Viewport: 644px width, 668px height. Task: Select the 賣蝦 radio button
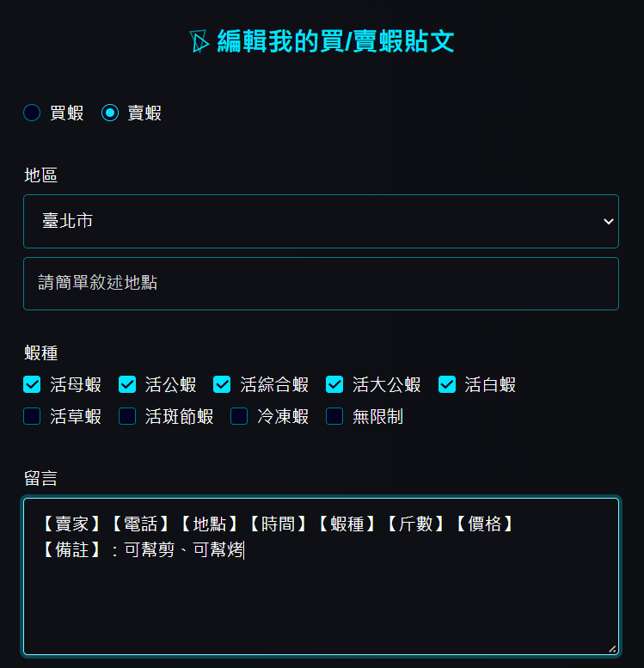click(110, 113)
